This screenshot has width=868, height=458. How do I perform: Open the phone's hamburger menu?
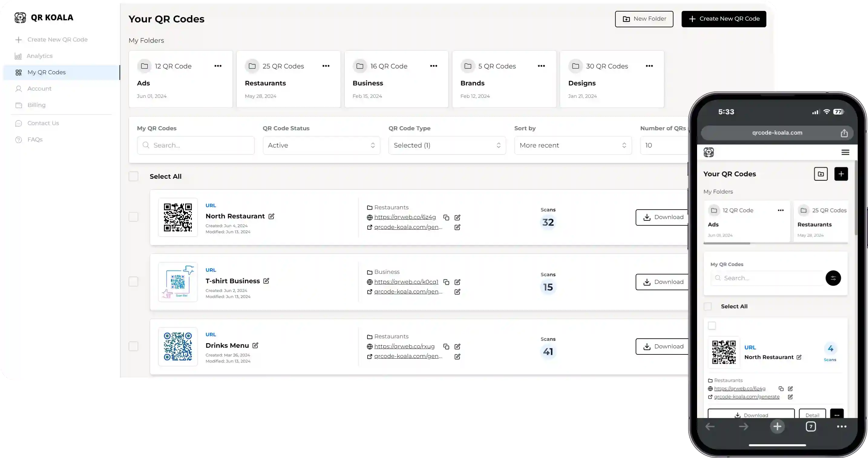tap(845, 152)
